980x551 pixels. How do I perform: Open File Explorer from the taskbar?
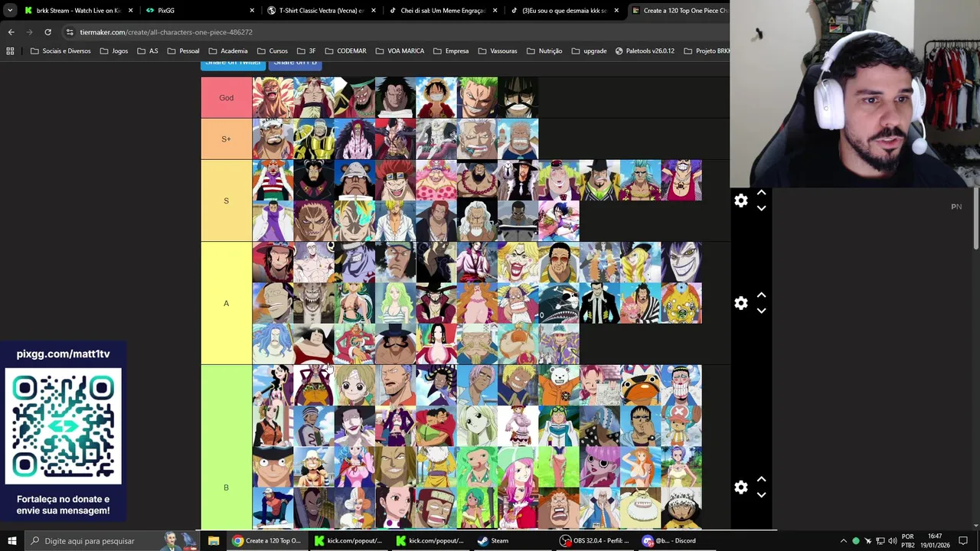click(x=214, y=541)
